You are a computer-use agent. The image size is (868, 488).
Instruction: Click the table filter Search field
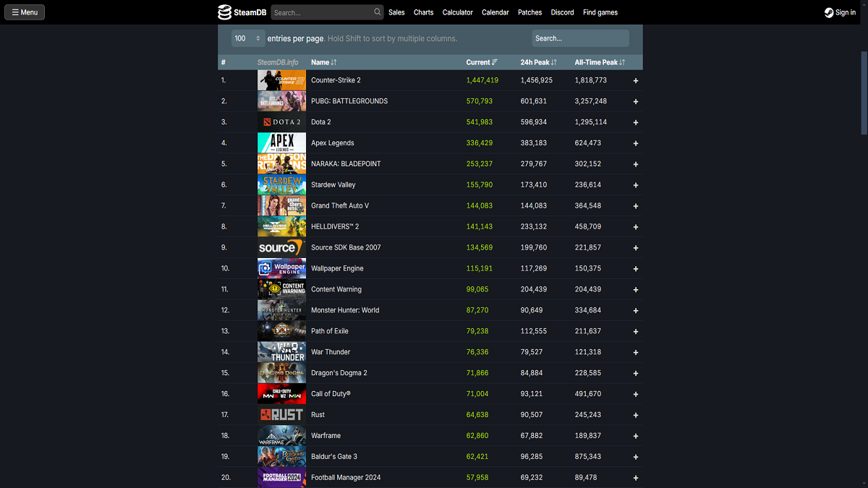pos(580,38)
